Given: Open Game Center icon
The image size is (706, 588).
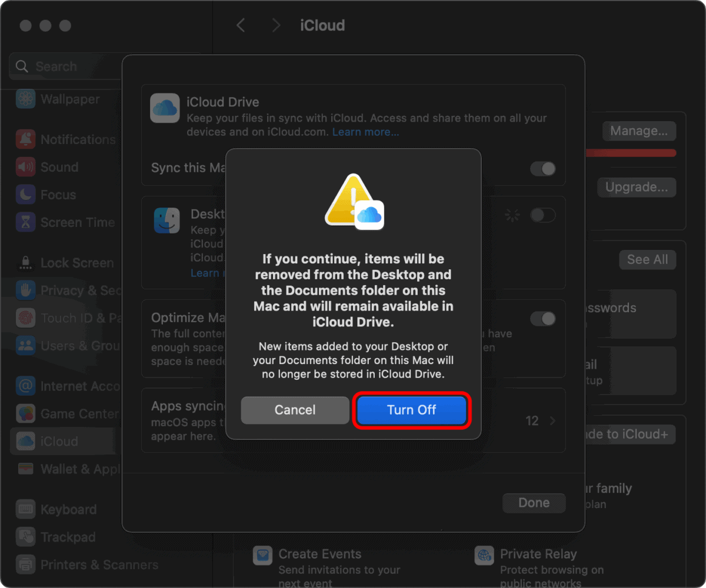Looking at the screenshot, I should pyautogui.click(x=25, y=413).
